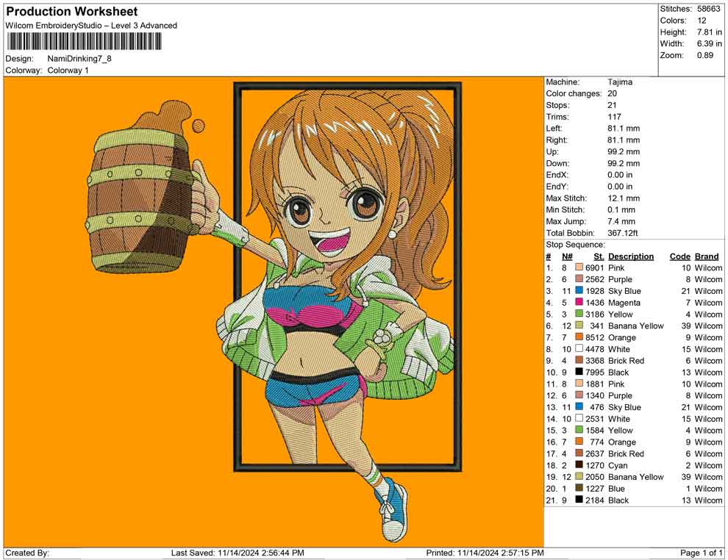Screen dimensions: 728x560
Task: Click the design name NamiDrinking7_8
Action: click(79, 59)
